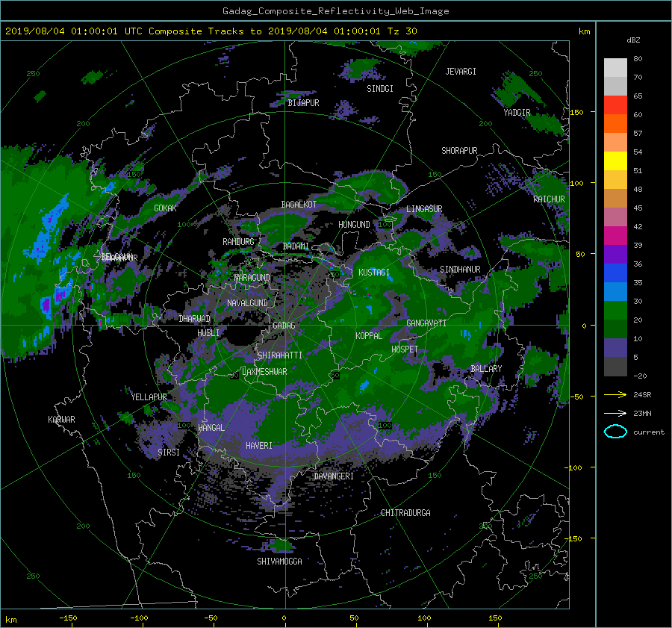Click the HAVERI city label
Image resolution: width=672 pixels, height=628 pixels.
click(259, 446)
